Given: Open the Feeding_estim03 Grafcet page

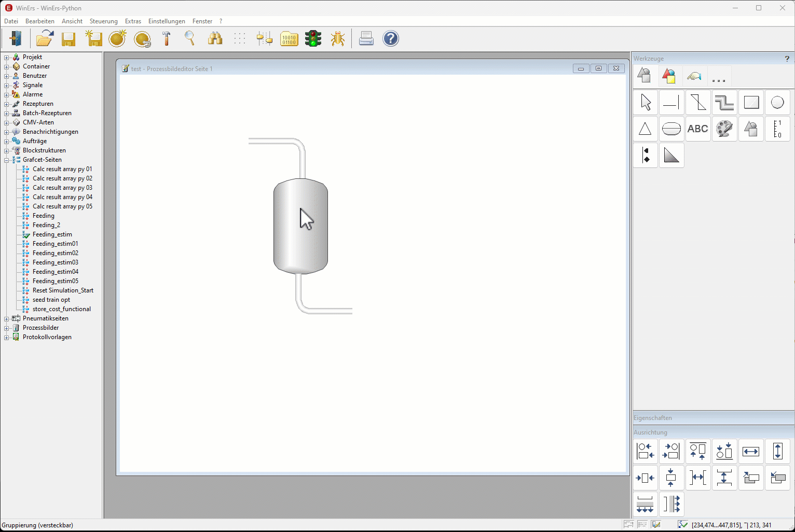Looking at the screenshot, I should (x=55, y=262).
